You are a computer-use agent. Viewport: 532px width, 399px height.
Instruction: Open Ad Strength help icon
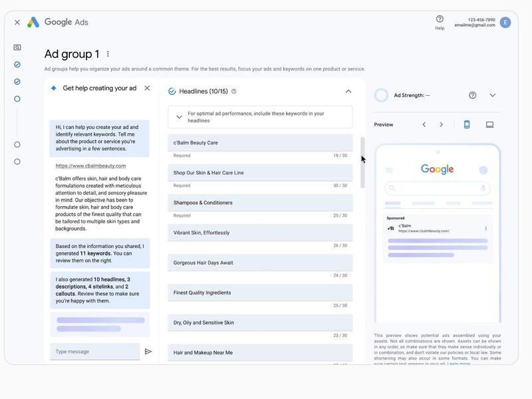pos(473,95)
